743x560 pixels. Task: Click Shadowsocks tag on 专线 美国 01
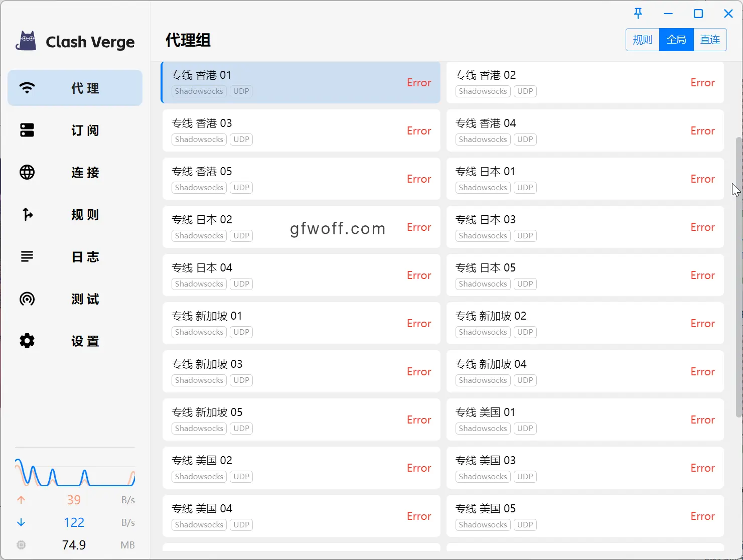tap(483, 428)
